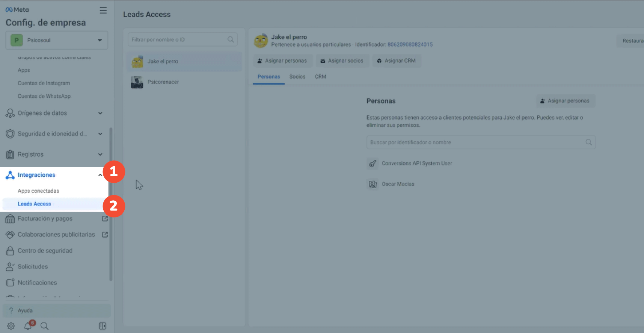Select Jake el perro in the list

[x=185, y=61]
